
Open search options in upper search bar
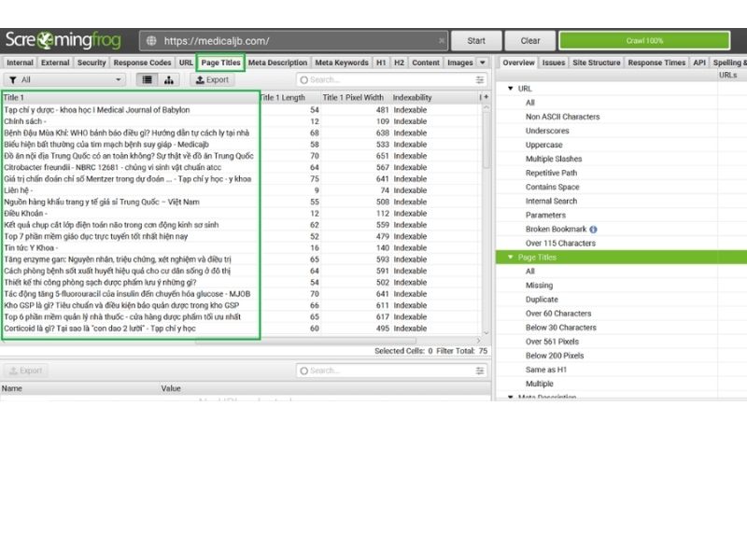click(x=480, y=80)
